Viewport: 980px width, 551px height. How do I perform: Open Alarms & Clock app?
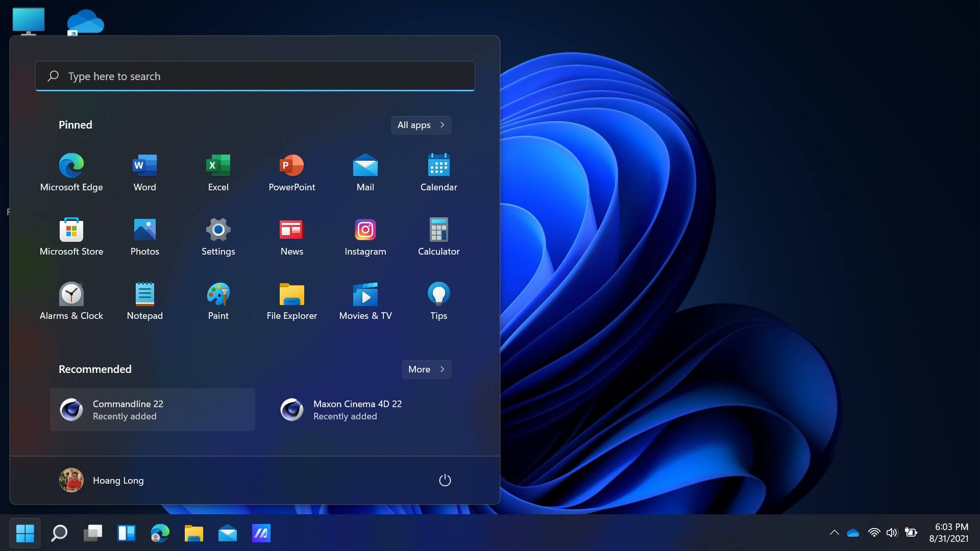[x=71, y=301]
